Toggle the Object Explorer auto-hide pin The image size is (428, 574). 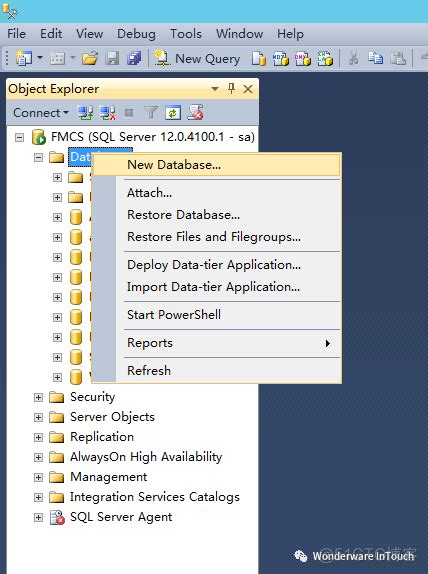pos(231,88)
